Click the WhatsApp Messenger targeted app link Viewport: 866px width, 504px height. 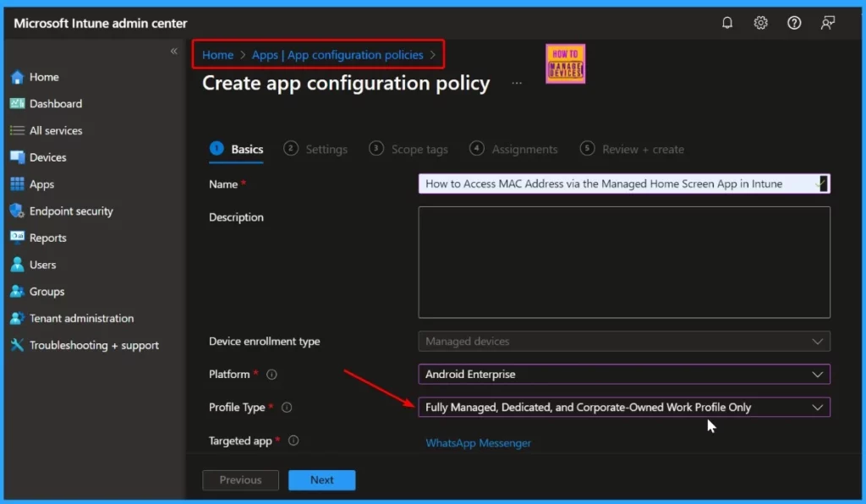tap(479, 443)
